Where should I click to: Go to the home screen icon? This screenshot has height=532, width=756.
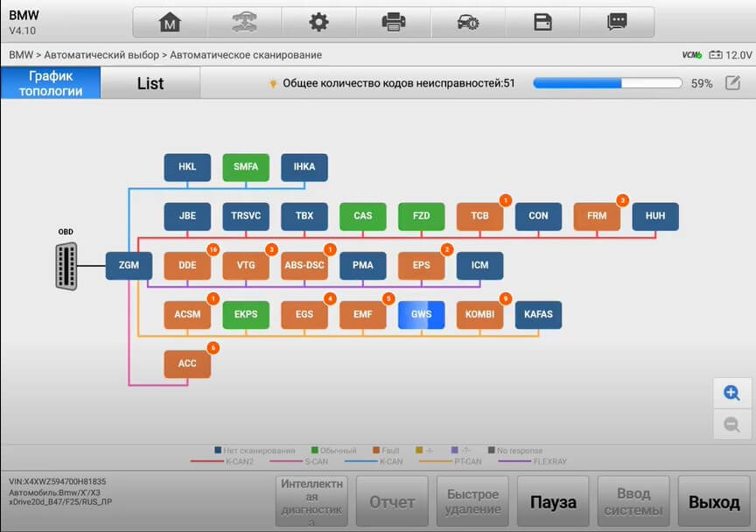tap(170, 22)
